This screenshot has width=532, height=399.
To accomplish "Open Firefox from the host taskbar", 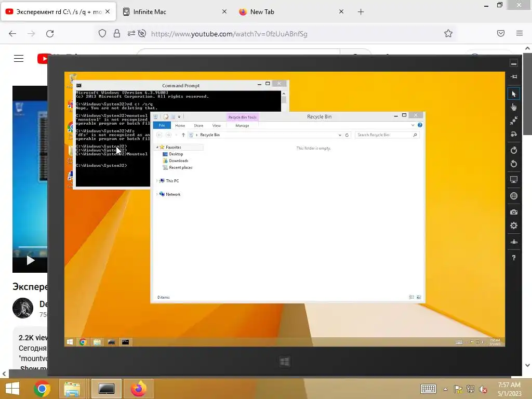I will coord(138,389).
